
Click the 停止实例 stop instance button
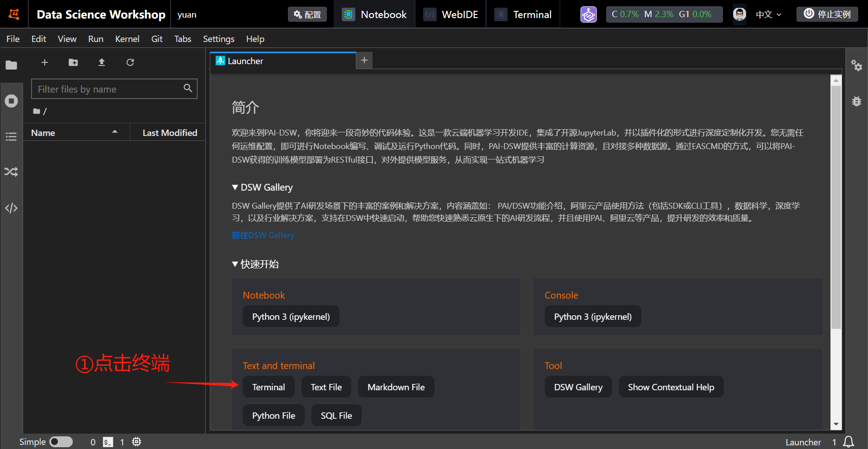coord(827,14)
